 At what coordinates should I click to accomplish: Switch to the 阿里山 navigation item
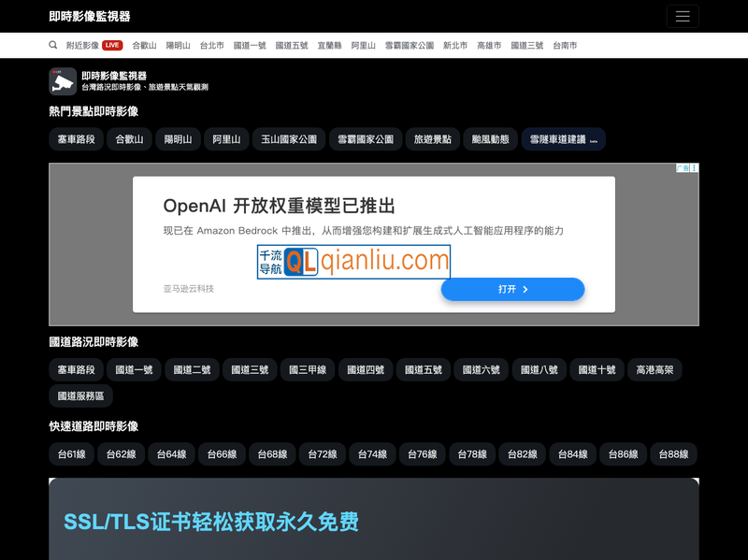click(x=364, y=45)
